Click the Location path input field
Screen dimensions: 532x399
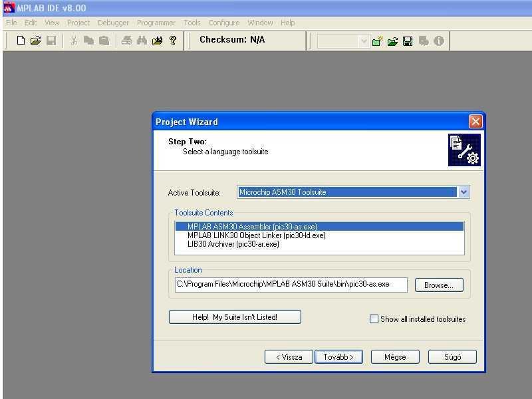coord(291,285)
